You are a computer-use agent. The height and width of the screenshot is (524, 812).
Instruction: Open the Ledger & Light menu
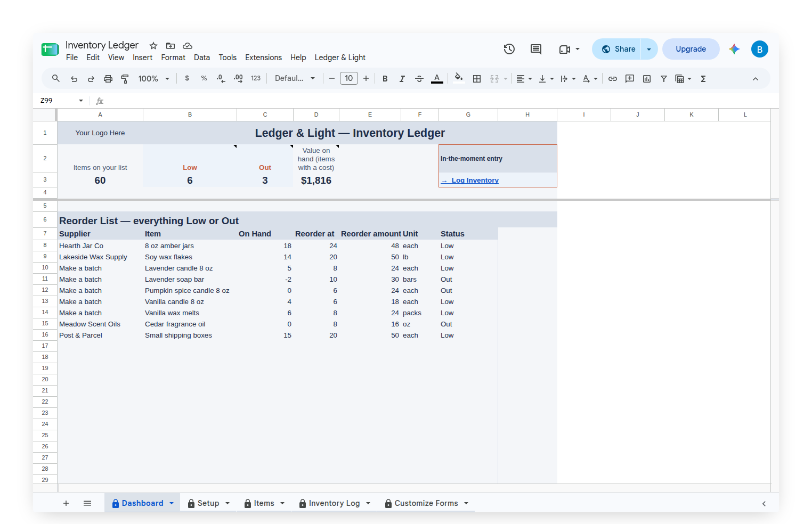(x=340, y=58)
